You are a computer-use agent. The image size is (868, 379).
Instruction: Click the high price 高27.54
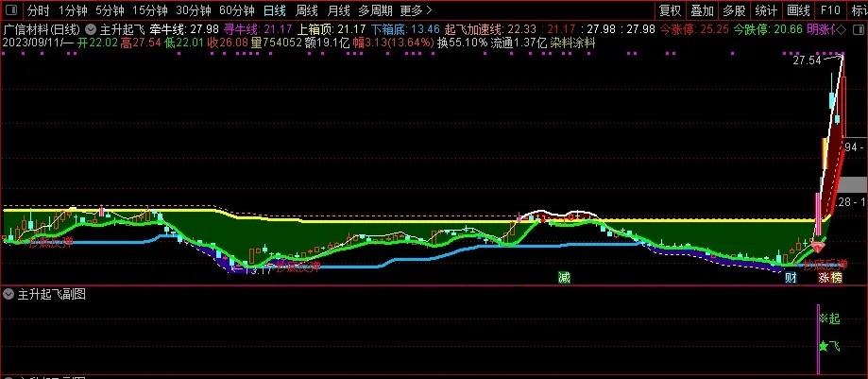click(x=141, y=43)
